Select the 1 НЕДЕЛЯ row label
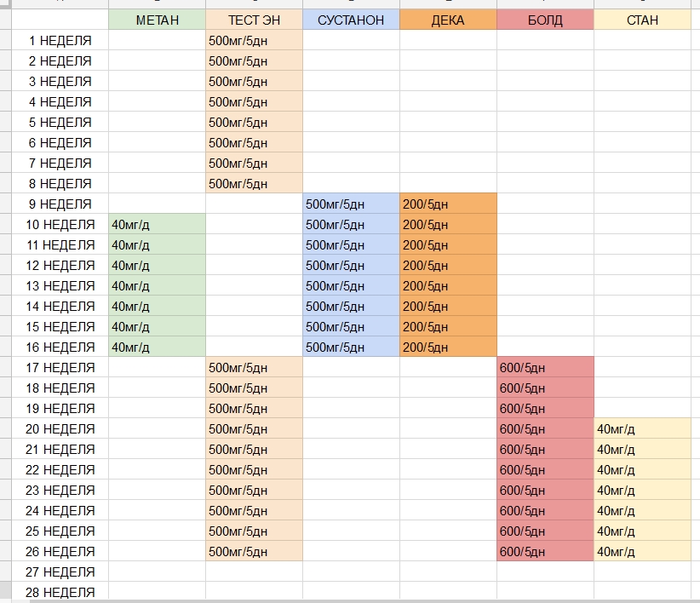The image size is (700, 603). tap(61, 40)
